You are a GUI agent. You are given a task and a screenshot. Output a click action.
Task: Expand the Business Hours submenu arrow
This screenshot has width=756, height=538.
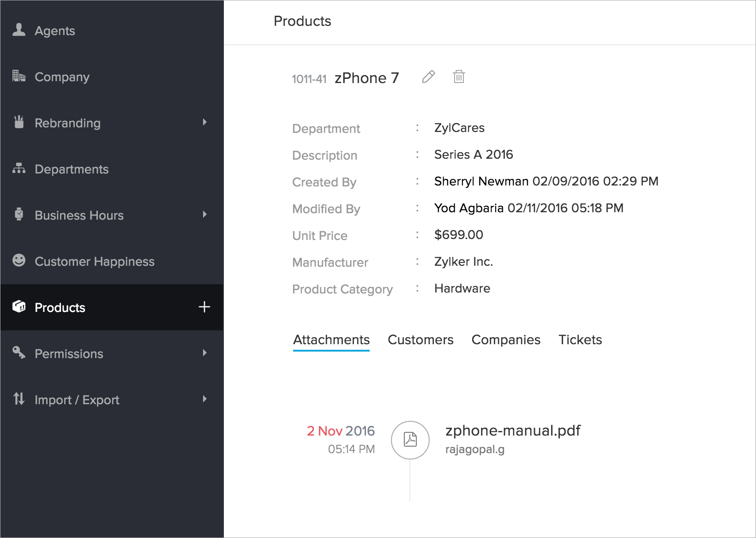(204, 215)
